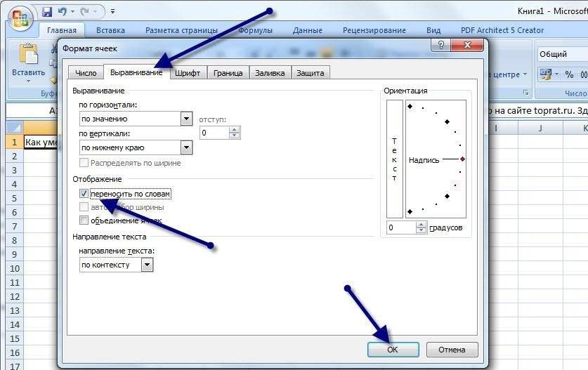Open Quick Access Toolbar customization arrow
Image resolution: width=588 pixels, height=370 pixels.
pos(112,12)
